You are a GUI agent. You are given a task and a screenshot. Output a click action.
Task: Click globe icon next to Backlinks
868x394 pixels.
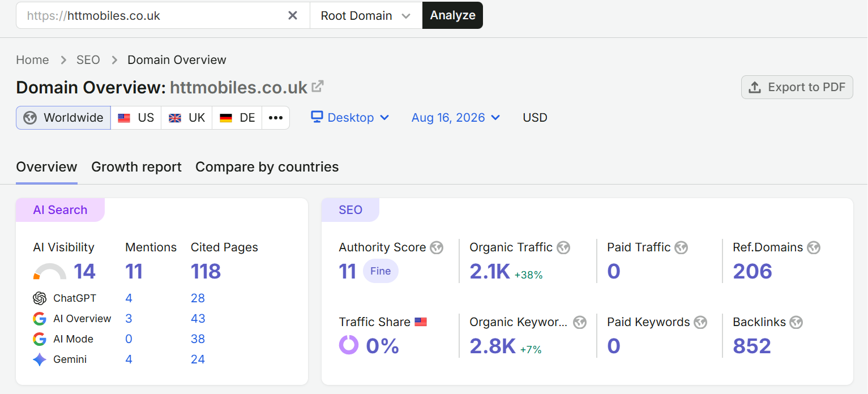click(x=797, y=322)
